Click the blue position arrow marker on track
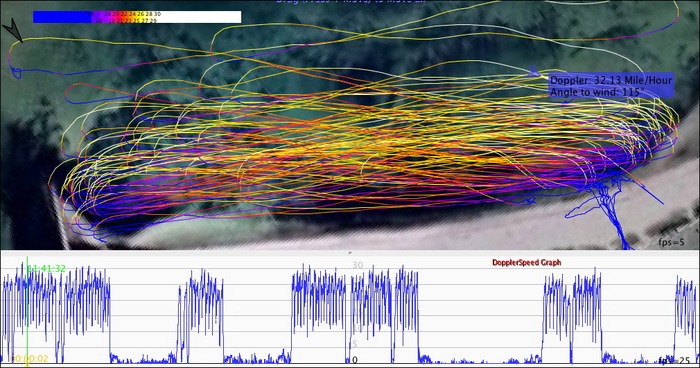Viewport: 700px width, 368px height. [533, 70]
